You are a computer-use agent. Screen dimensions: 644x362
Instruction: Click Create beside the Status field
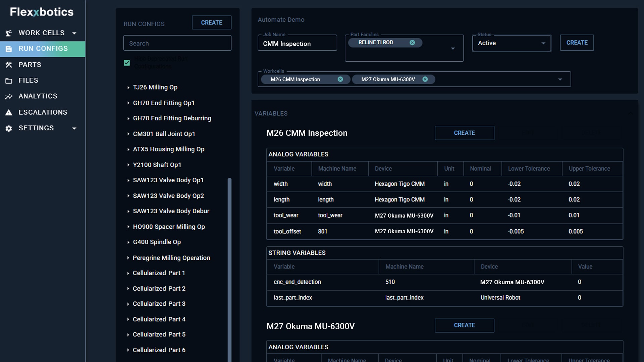coord(577,43)
